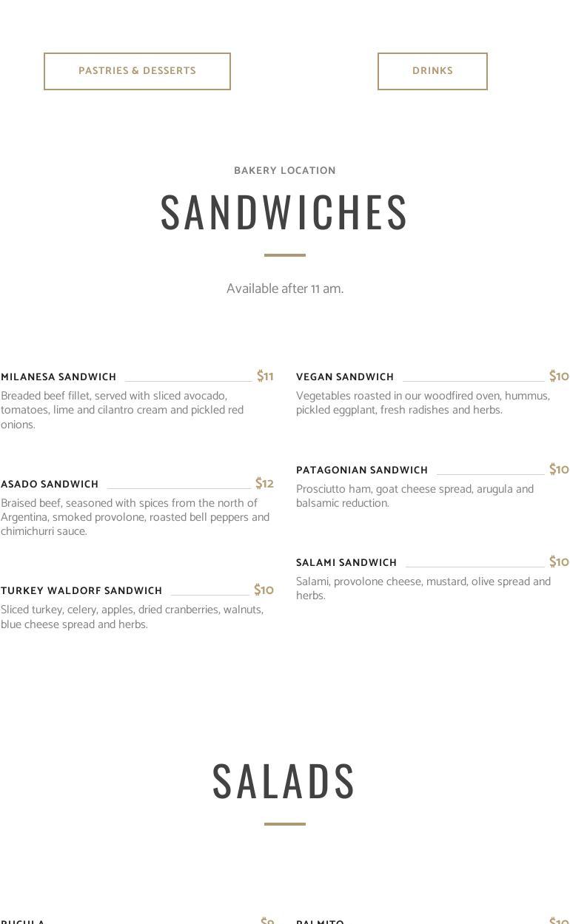Click the Drinks button
The height and width of the screenshot is (924, 570).
[432, 71]
